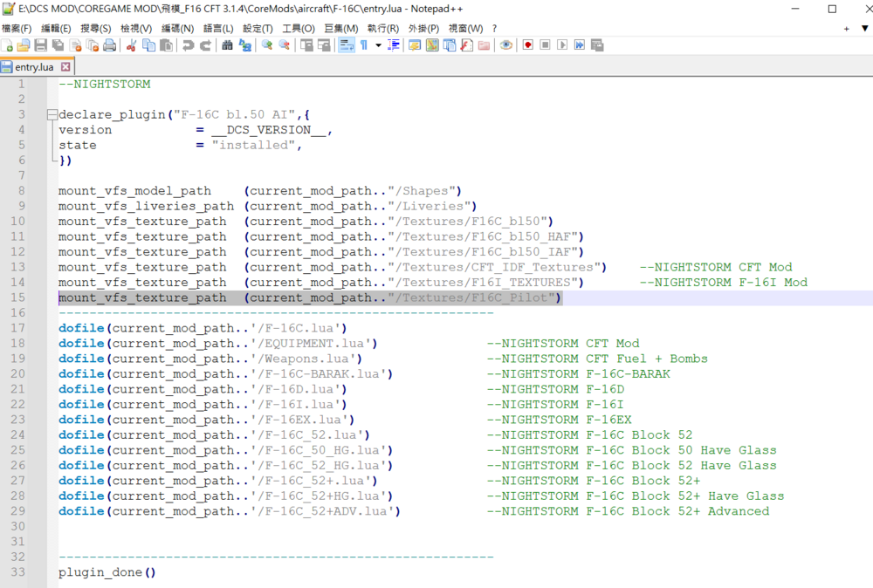The height and width of the screenshot is (588, 873).
Task: Run macro multiple times icon
Action: tap(580, 45)
